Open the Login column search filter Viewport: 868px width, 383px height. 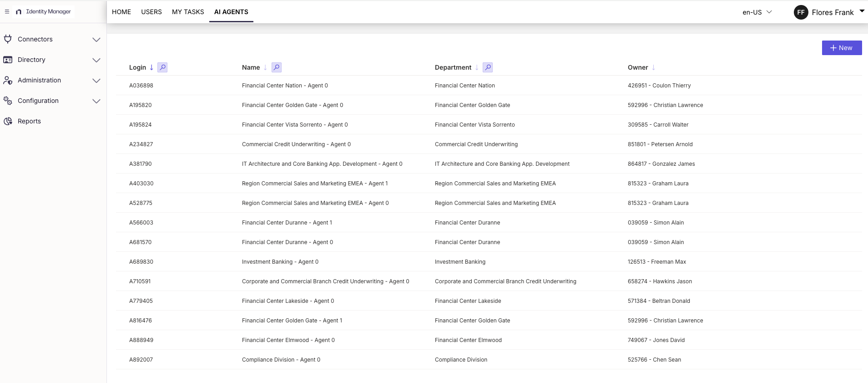click(x=162, y=67)
